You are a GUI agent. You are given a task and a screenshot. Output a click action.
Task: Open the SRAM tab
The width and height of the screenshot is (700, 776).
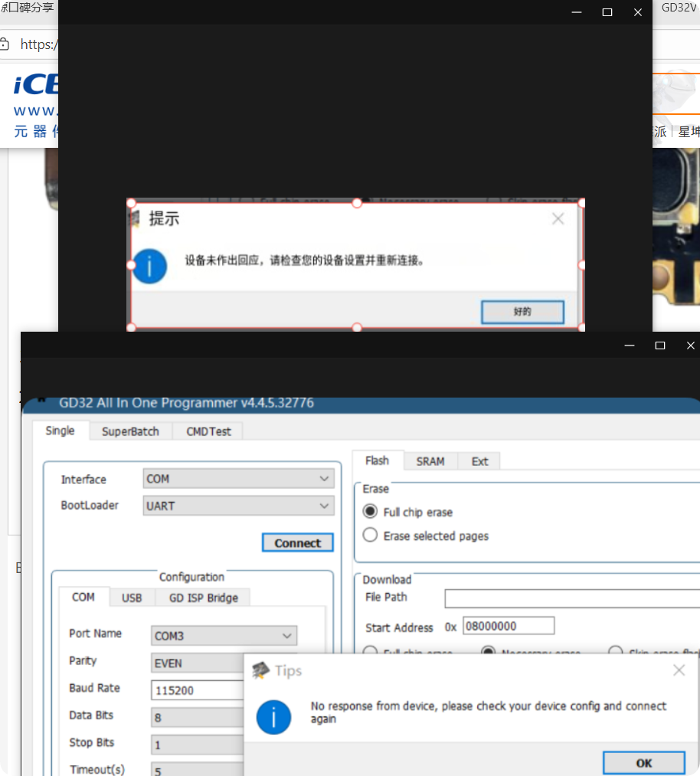[430, 461]
